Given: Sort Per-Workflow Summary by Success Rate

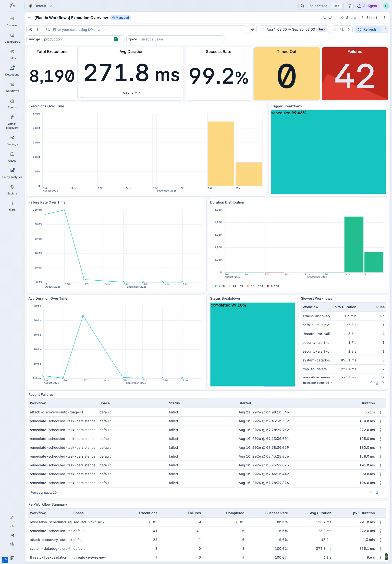Looking at the screenshot, I should [x=276, y=513].
